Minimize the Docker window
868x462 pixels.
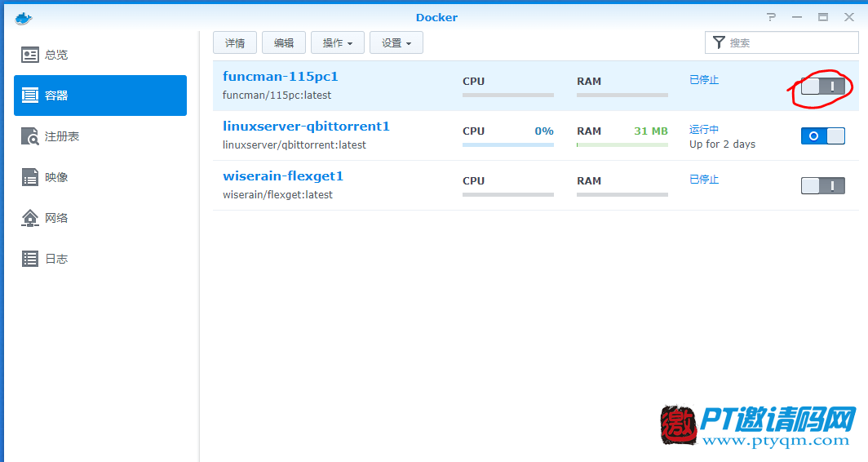coord(797,17)
